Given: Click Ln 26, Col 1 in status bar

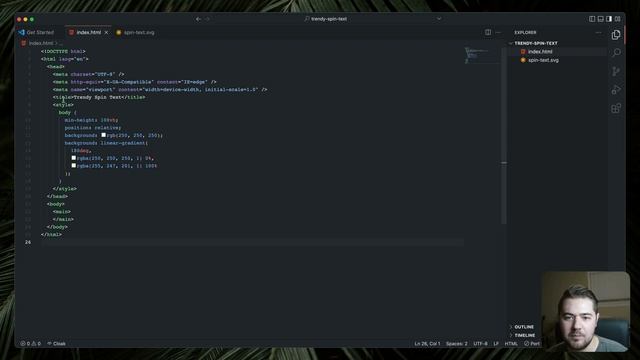Looking at the screenshot, I should tap(427, 344).
